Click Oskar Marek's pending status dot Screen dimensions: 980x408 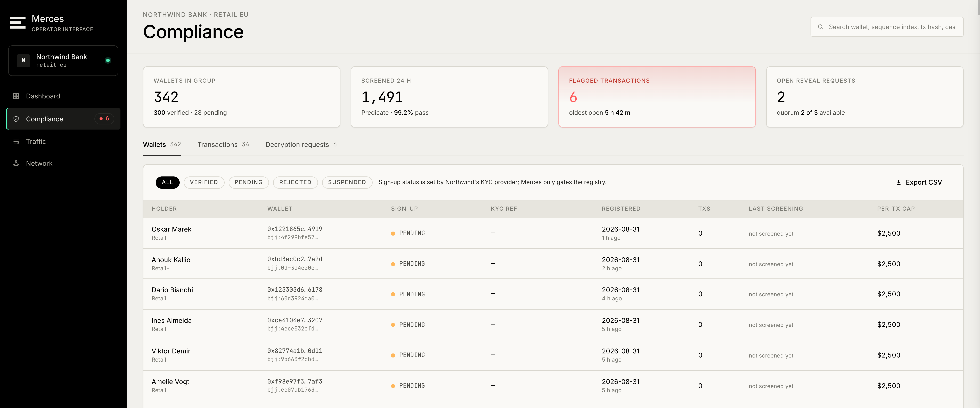click(393, 233)
